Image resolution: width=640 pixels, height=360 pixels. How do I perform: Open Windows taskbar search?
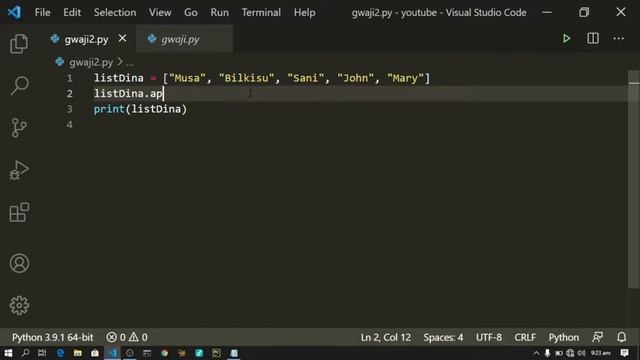coord(25,353)
